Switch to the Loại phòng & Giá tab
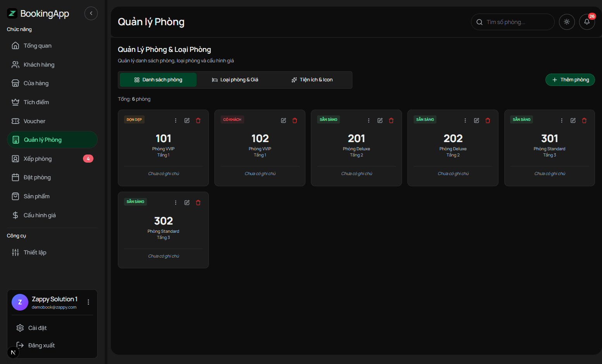This screenshot has height=364, width=602. pyautogui.click(x=235, y=80)
